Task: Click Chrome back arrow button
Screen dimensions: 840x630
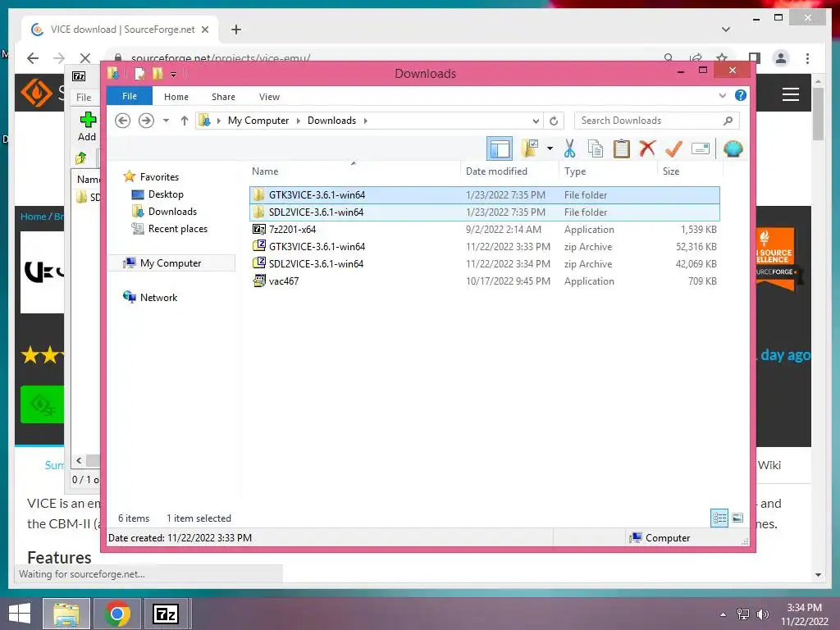Action: [x=33, y=57]
